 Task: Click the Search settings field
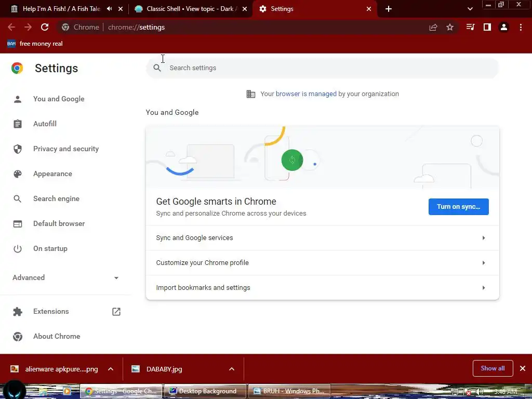[x=322, y=68]
